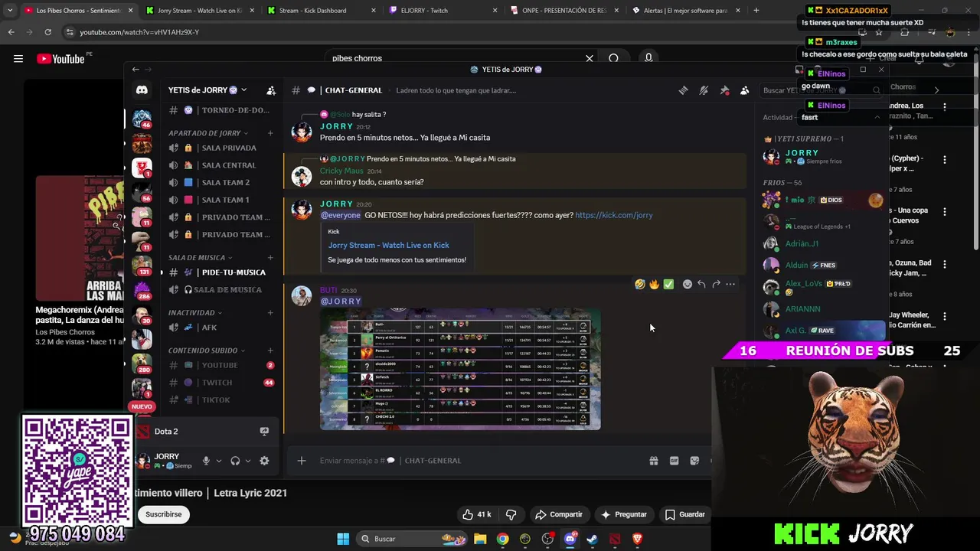Click the attach plus button in message box

302,461
